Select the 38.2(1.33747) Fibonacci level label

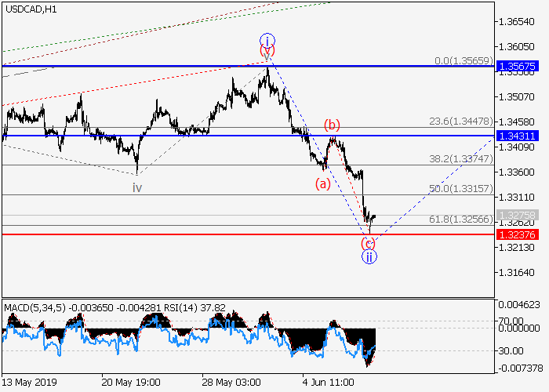(460, 158)
